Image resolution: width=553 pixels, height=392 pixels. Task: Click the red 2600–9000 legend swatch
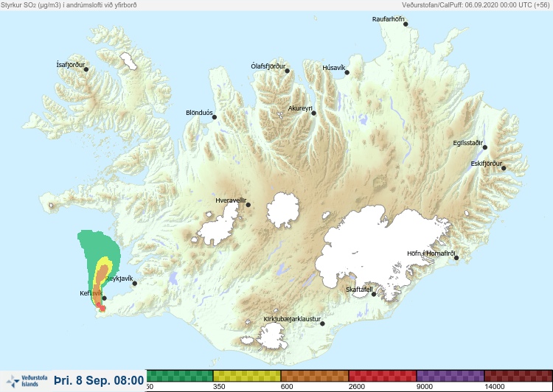click(382, 376)
